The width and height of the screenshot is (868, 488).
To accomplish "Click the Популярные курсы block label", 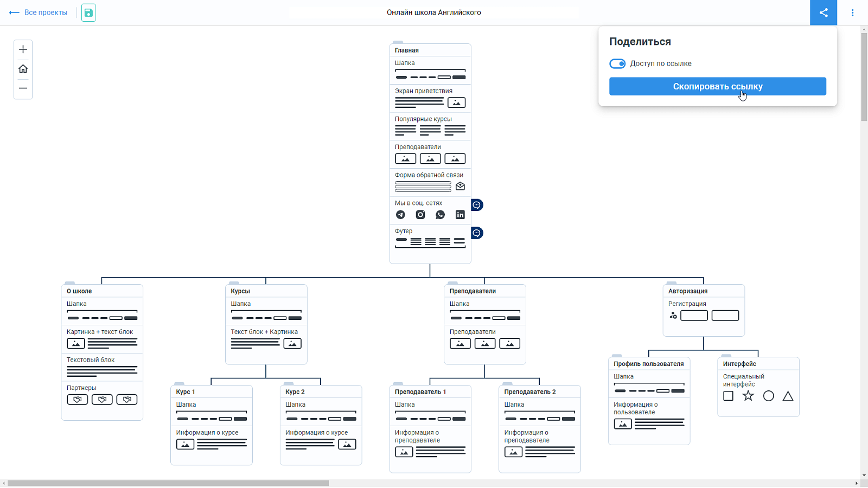I will (x=423, y=119).
